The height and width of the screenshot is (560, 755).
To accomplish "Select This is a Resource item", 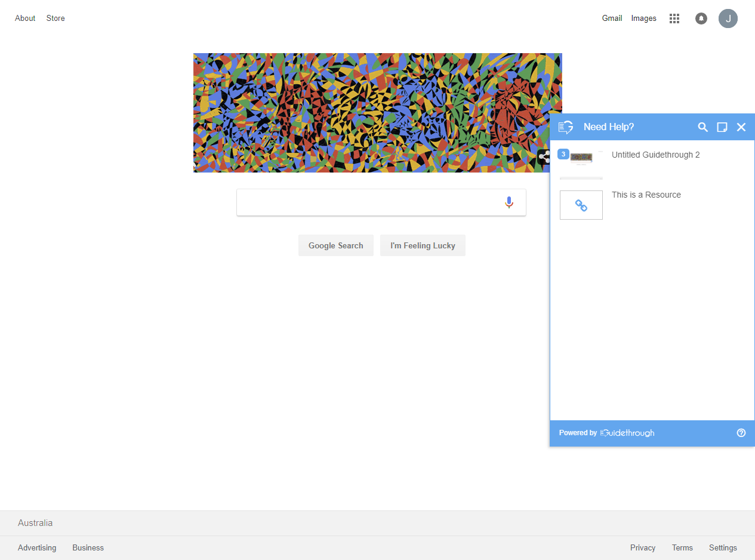I will (x=646, y=195).
